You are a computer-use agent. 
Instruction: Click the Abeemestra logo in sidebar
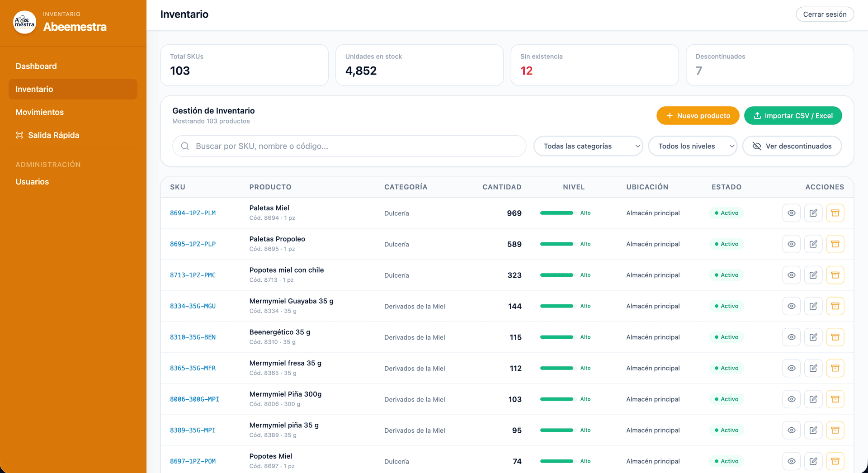pyautogui.click(x=25, y=22)
